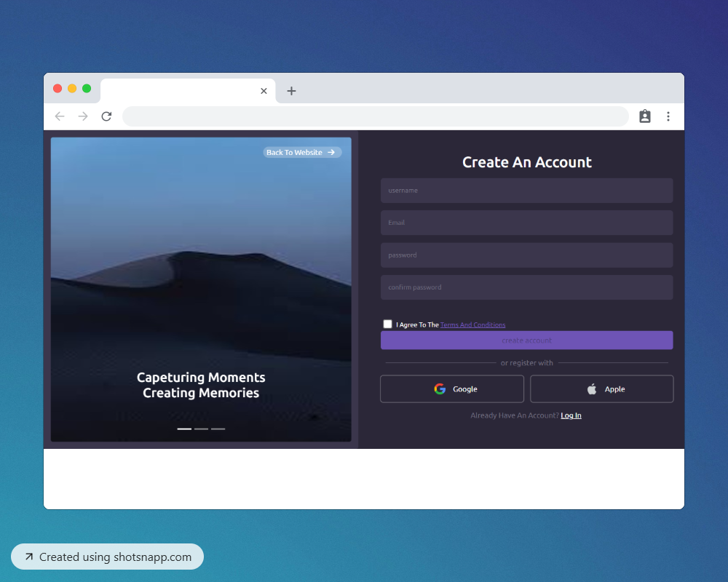
Task: Click the Back To Website button
Action: (x=301, y=152)
